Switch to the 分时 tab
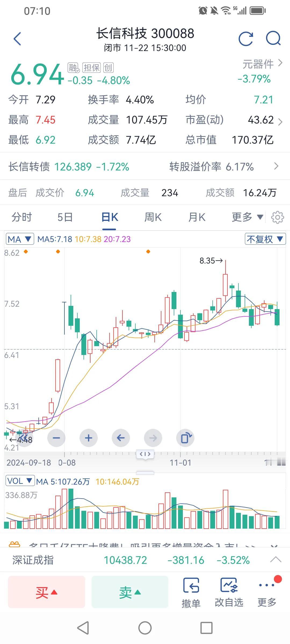 (x=22, y=217)
